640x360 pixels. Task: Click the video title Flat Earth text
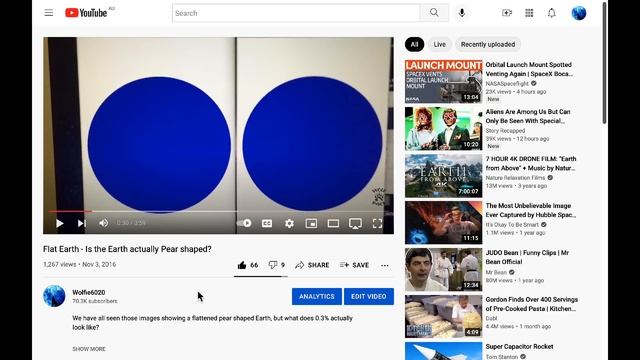(127, 249)
